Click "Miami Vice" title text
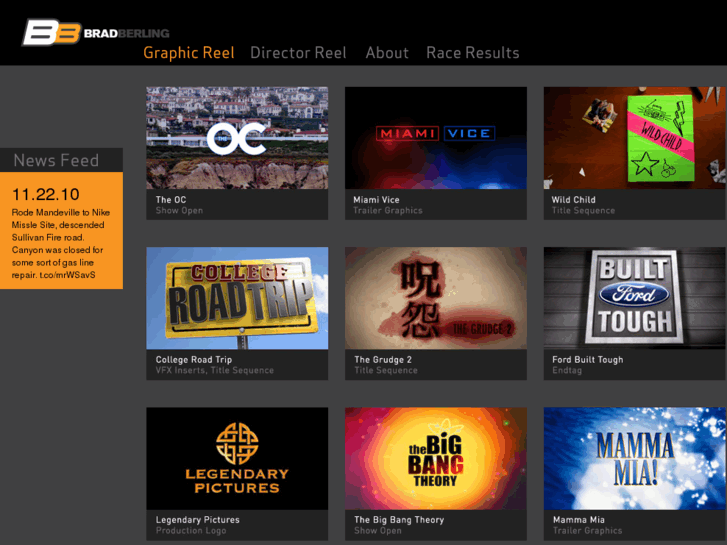The image size is (727, 545). click(x=376, y=200)
